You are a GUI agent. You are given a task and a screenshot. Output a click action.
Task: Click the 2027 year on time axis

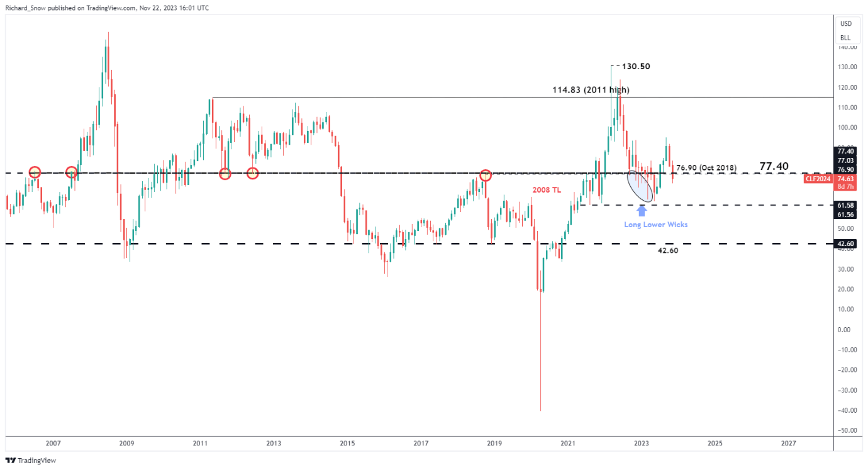coord(789,444)
